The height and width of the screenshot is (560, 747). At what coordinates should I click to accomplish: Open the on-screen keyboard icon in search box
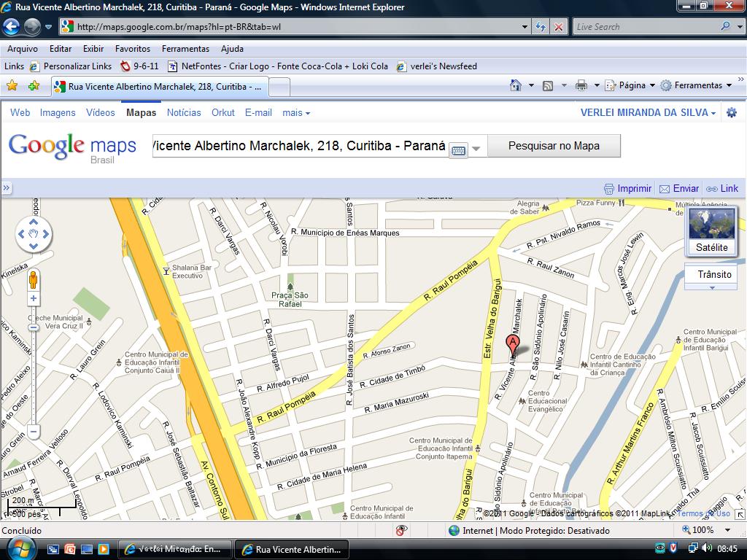point(458,150)
